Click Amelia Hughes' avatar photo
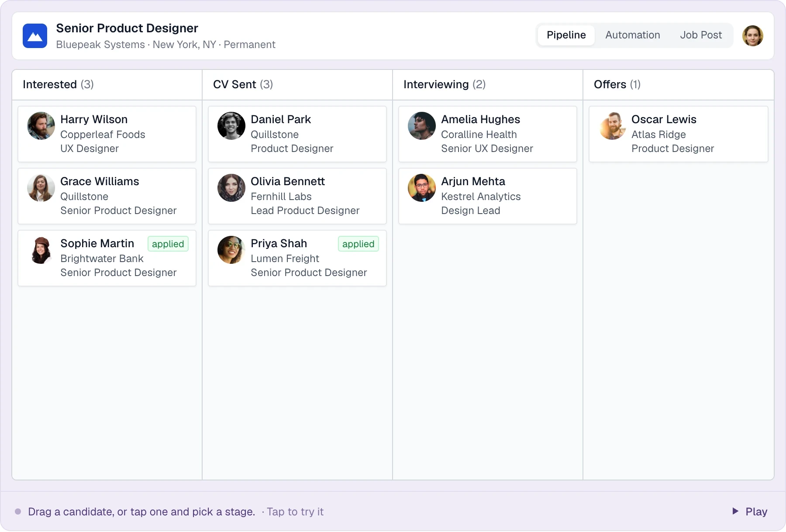786x532 pixels. pos(422,126)
